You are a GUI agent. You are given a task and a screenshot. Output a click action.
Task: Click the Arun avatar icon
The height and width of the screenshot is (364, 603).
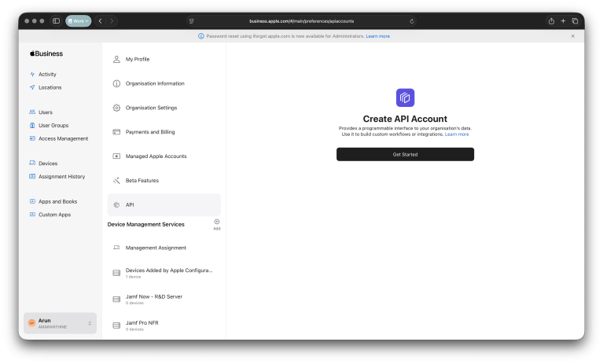click(32, 323)
